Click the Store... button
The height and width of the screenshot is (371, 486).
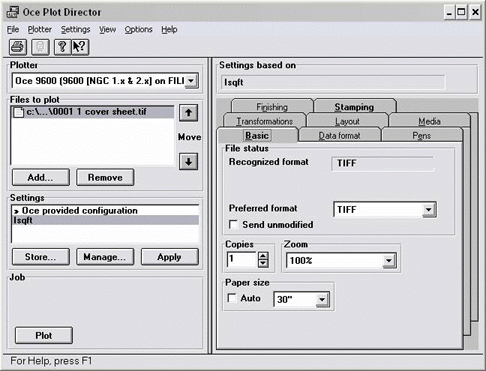click(41, 257)
